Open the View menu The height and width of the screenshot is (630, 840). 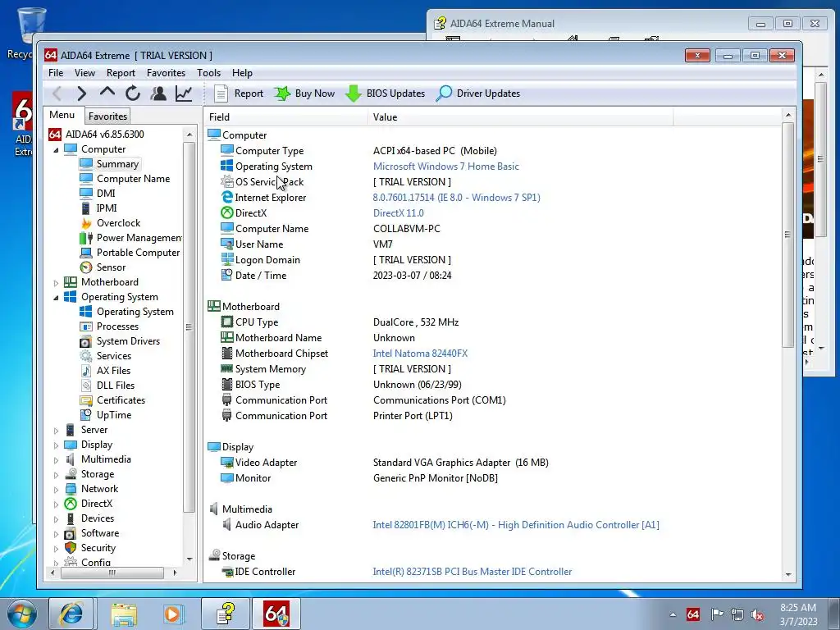click(84, 73)
